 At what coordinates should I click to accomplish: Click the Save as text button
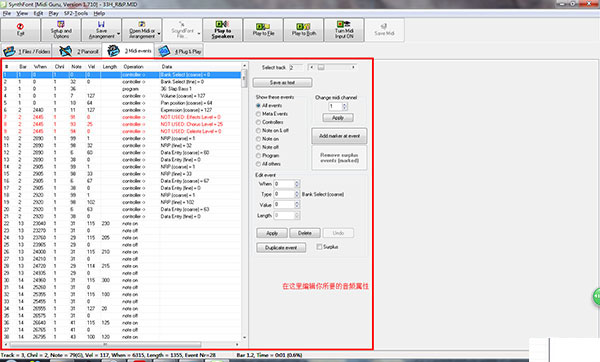282,82
